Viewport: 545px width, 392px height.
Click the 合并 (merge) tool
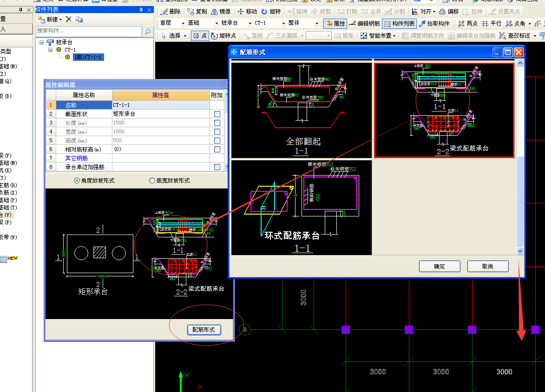371,12
